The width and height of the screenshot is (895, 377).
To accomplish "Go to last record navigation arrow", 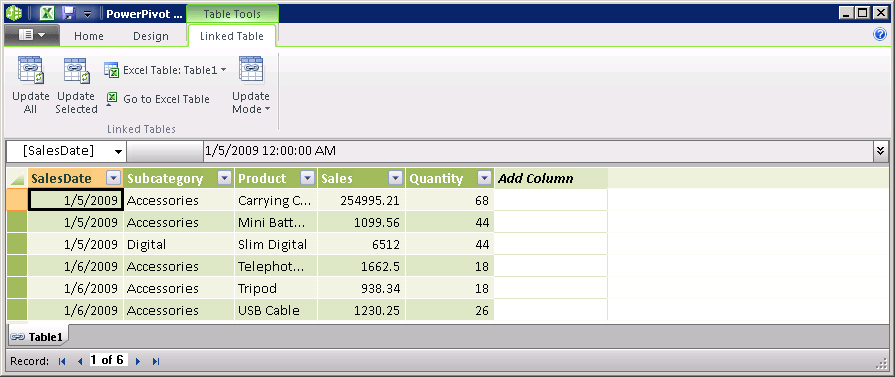I will (x=156, y=361).
